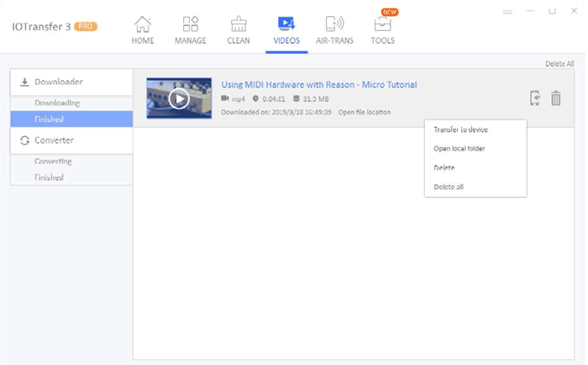Screen dimensions: 588x365
Task: Open the HOME tab
Action: point(143,30)
